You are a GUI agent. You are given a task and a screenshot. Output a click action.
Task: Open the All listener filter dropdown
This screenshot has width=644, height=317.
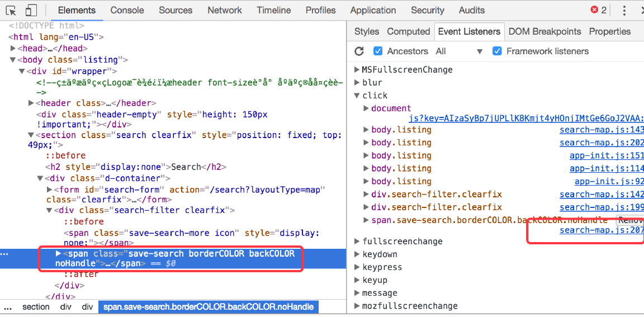click(x=459, y=51)
